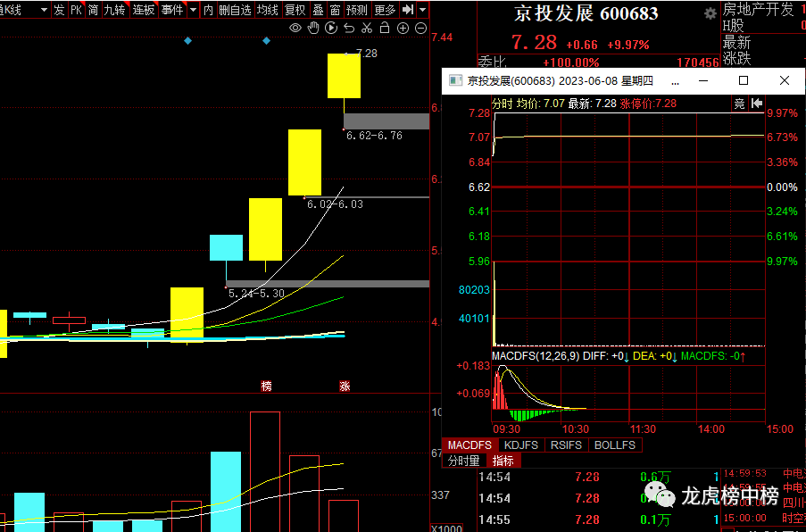Expand the rightmost toolbar dropdown arrow
The image size is (806, 532).
click(422, 10)
